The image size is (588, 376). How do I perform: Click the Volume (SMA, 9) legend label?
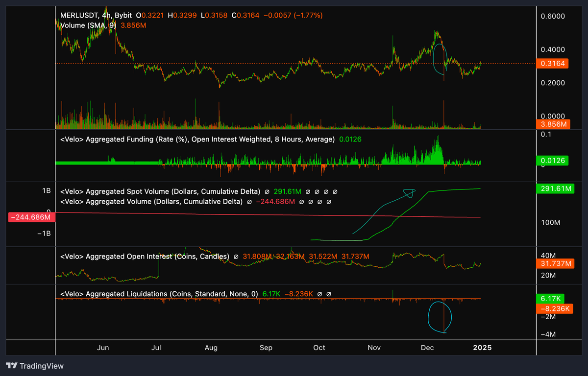[89, 25]
